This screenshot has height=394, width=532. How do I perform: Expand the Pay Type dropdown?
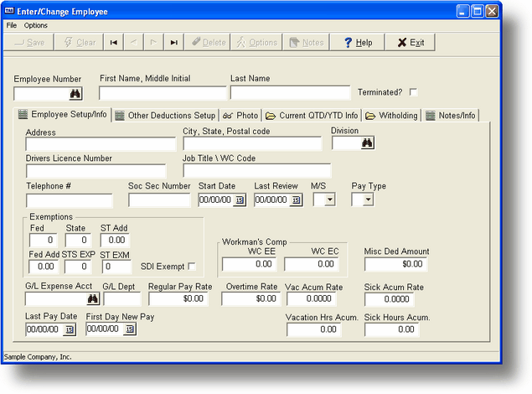(368, 200)
